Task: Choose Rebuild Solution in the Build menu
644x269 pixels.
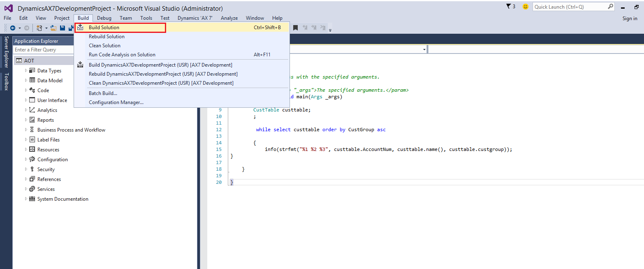Action: 107,37
